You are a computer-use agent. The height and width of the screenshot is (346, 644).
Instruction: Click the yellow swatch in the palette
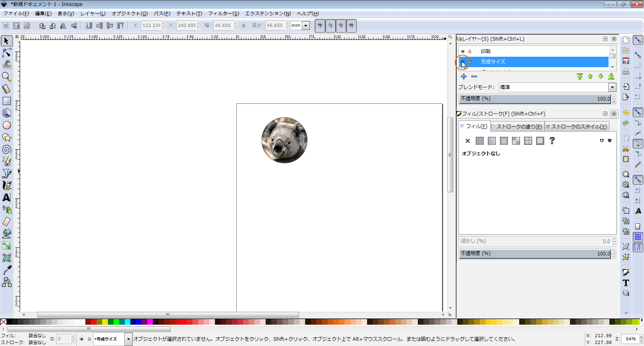tap(105, 322)
